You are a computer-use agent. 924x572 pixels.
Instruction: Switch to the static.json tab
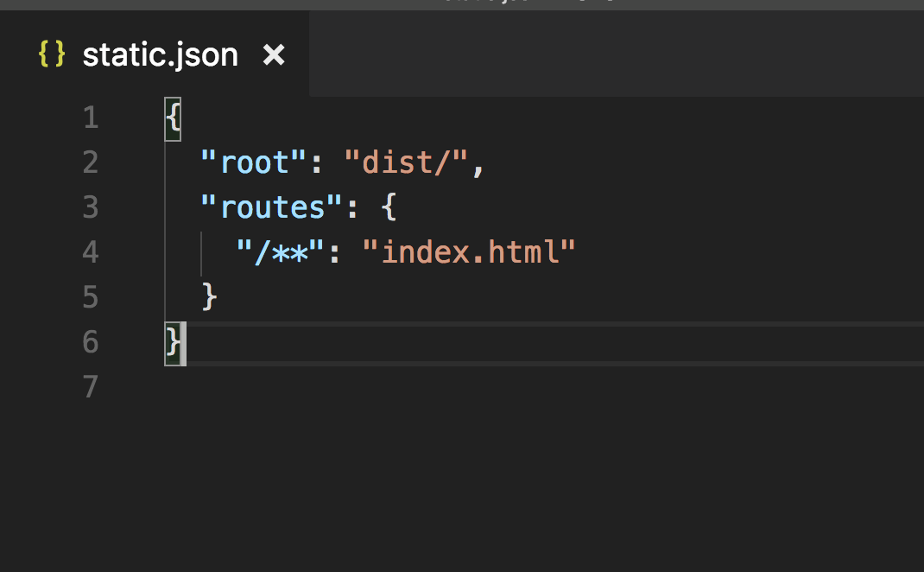(x=160, y=54)
